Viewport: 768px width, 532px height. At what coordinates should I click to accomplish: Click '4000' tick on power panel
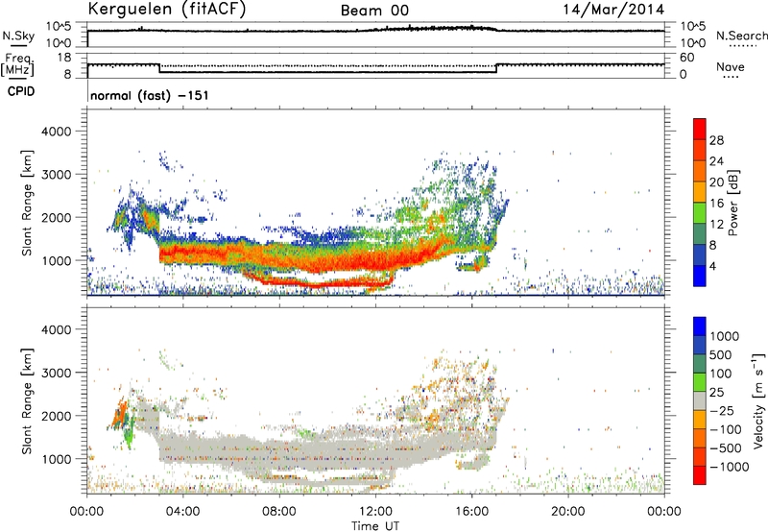pyautogui.click(x=56, y=132)
